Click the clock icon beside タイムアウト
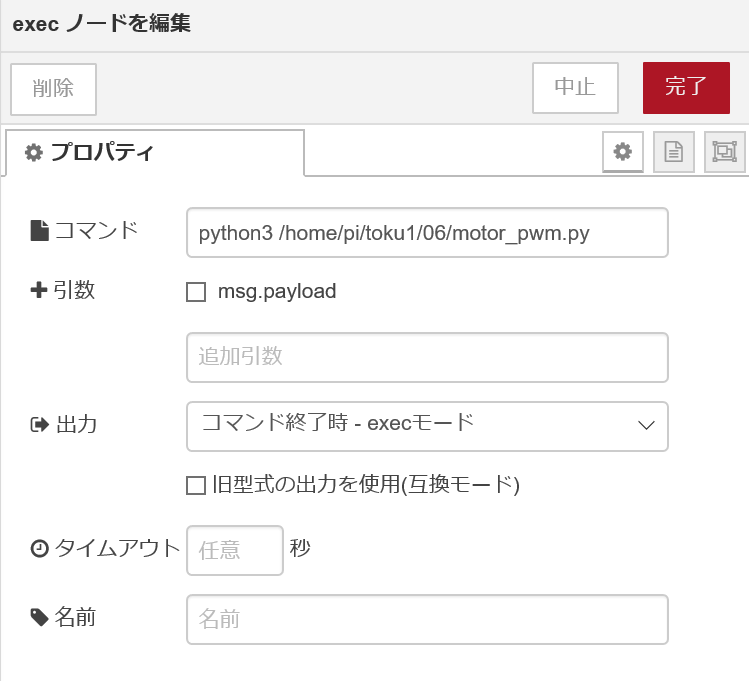This screenshot has height=681, width=749. click(39, 548)
